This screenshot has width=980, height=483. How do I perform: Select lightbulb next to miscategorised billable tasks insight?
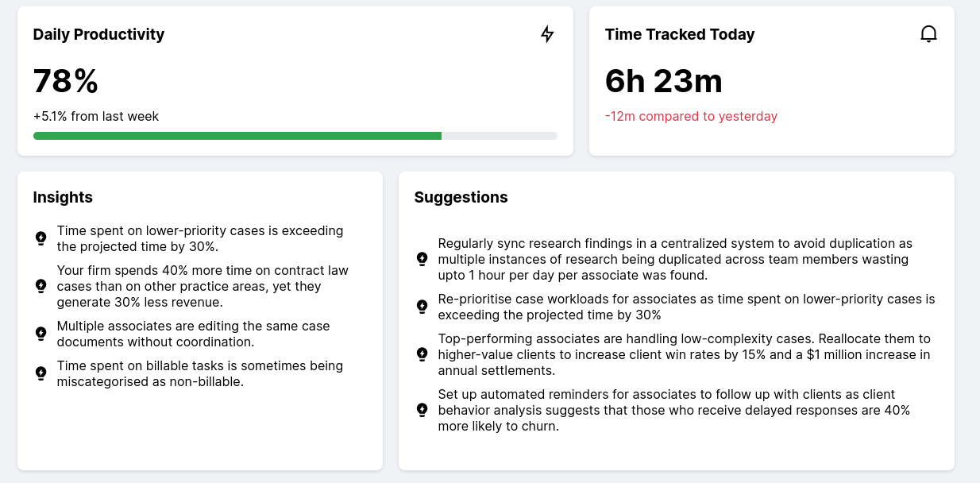coord(41,373)
